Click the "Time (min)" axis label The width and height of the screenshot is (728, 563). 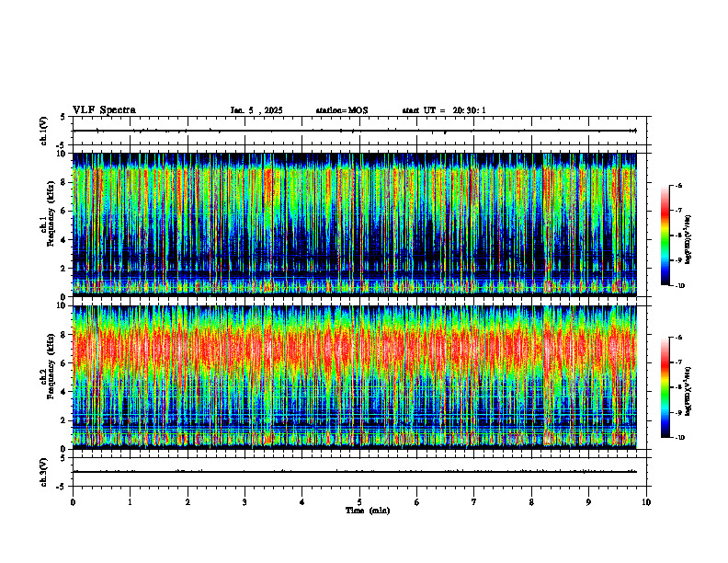(x=368, y=511)
